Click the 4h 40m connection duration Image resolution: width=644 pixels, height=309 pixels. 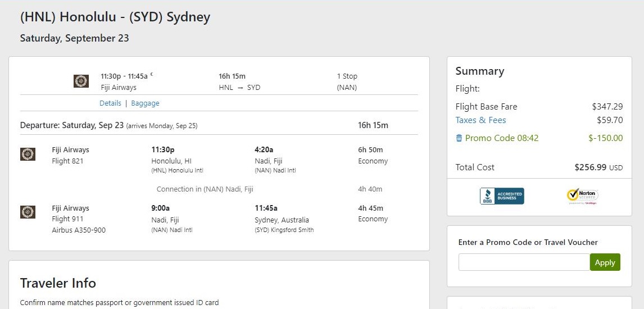tap(370, 189)
